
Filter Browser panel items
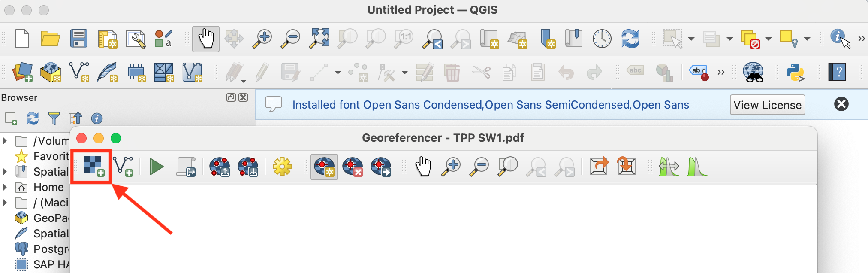click(x=54, y=118)
